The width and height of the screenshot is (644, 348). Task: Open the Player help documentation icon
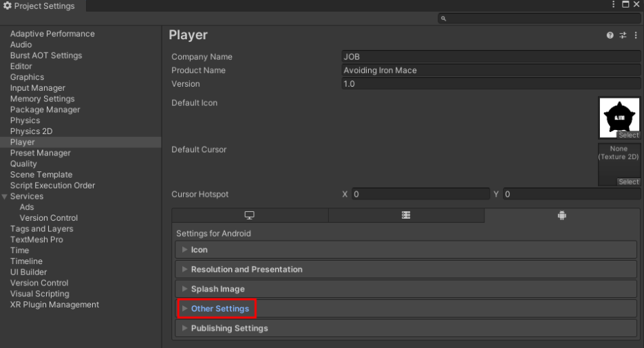tap(610, 35)
